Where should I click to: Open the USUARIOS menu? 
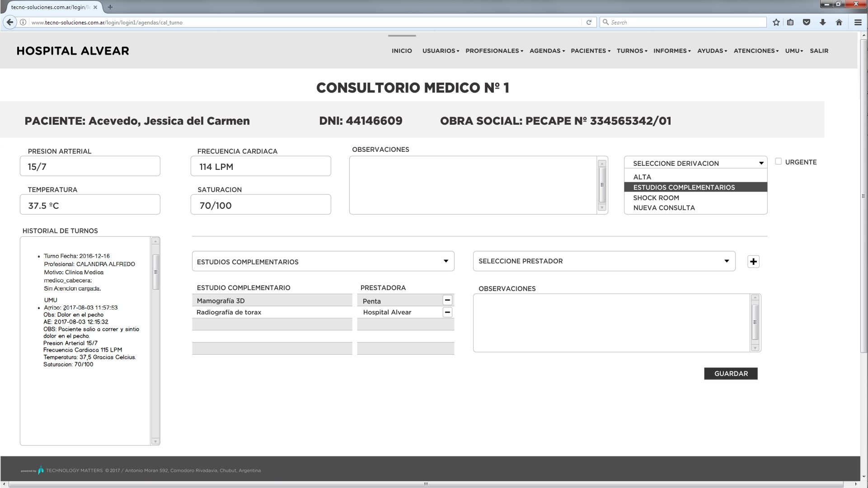coord(441,51)
